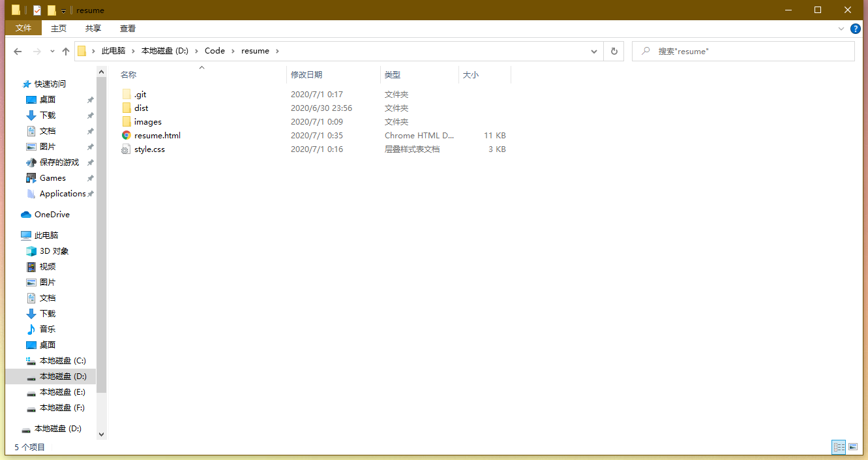Click the properties quick access toolbar icon
Image resolution: width=868 pixels, height=460 pixels.
pos(37,10)
